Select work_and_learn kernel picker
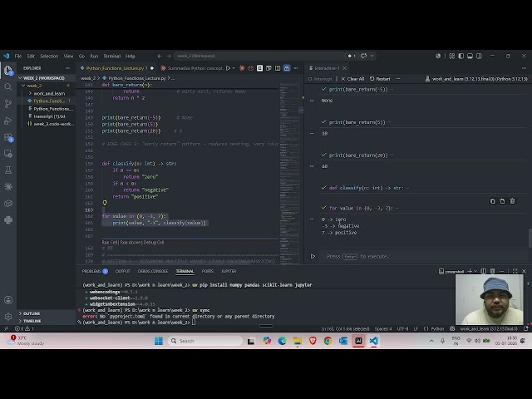532x399 pixels. 476,79
